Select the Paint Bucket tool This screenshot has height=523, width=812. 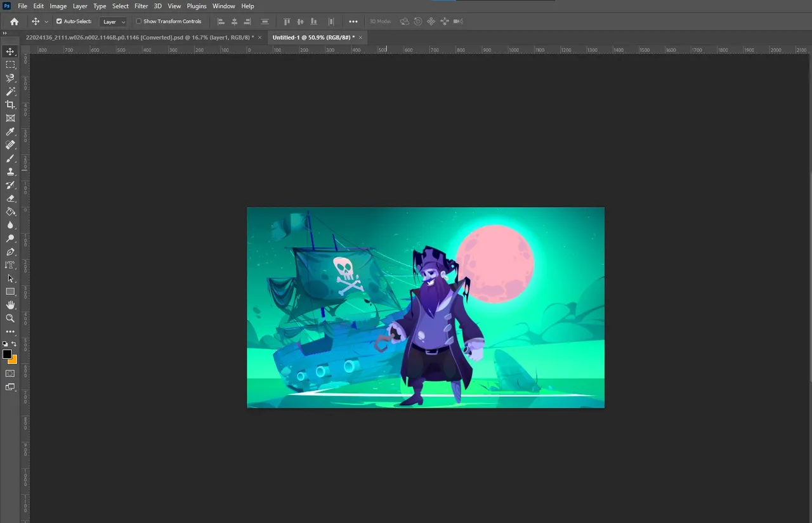pos(10,211)
